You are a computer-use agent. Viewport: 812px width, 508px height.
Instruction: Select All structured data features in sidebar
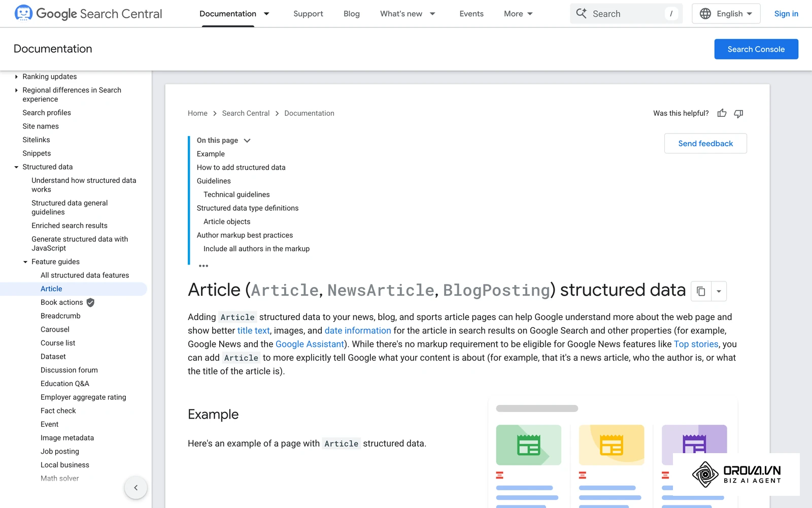click(x=85, y=275)
